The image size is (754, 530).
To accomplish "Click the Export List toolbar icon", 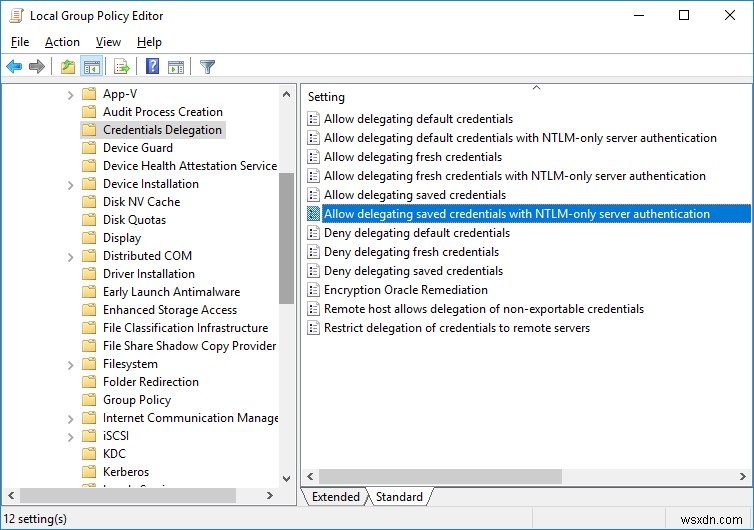I will pyautogui.click(x=121, y=66).
